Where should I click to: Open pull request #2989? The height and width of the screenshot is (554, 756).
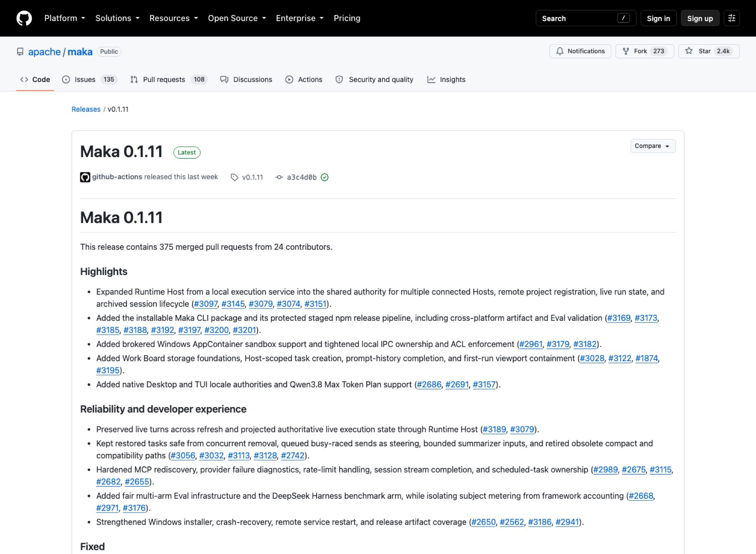coord(605,469)
